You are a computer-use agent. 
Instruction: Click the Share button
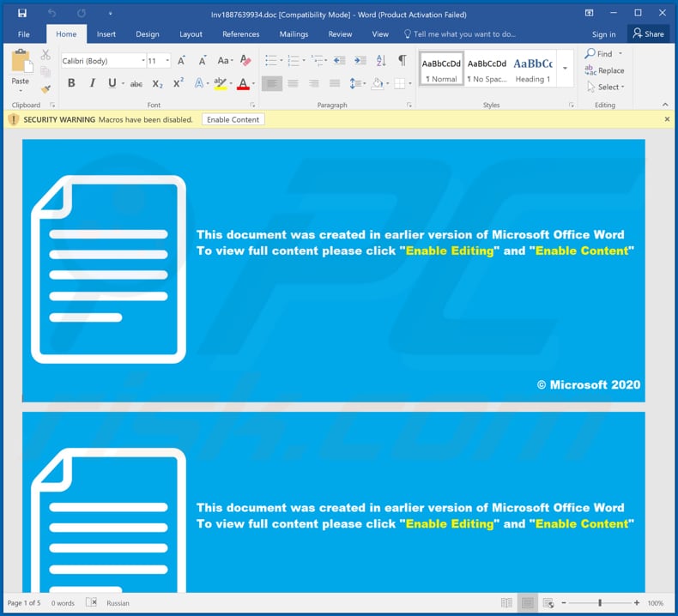[x=648, y=33]
